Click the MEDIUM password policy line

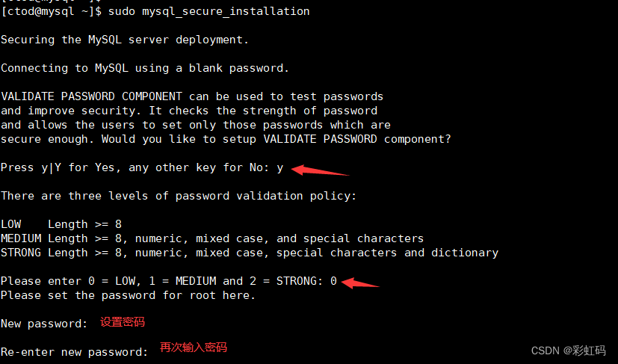coord(212,238)
